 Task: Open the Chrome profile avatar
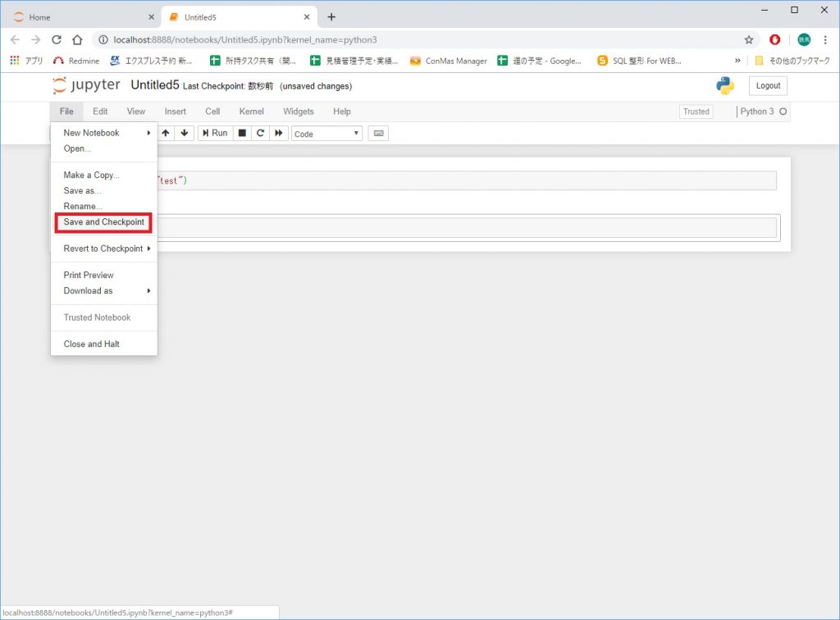(x=804, y=39)
